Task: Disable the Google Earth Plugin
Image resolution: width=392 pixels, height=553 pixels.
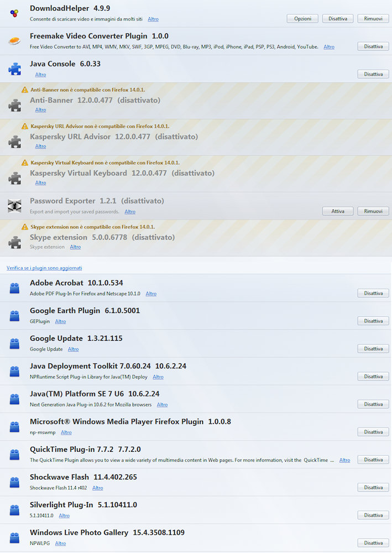Action: tap(373, 321)
